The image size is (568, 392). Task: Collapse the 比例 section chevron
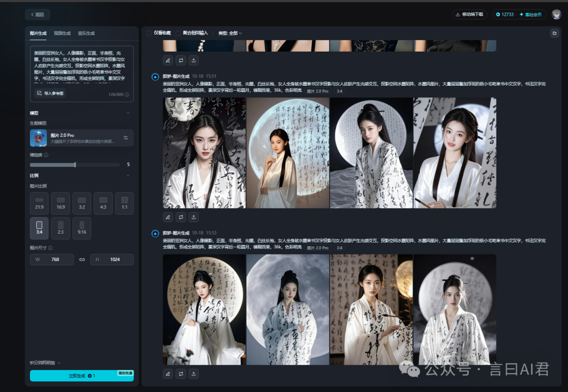128,175
